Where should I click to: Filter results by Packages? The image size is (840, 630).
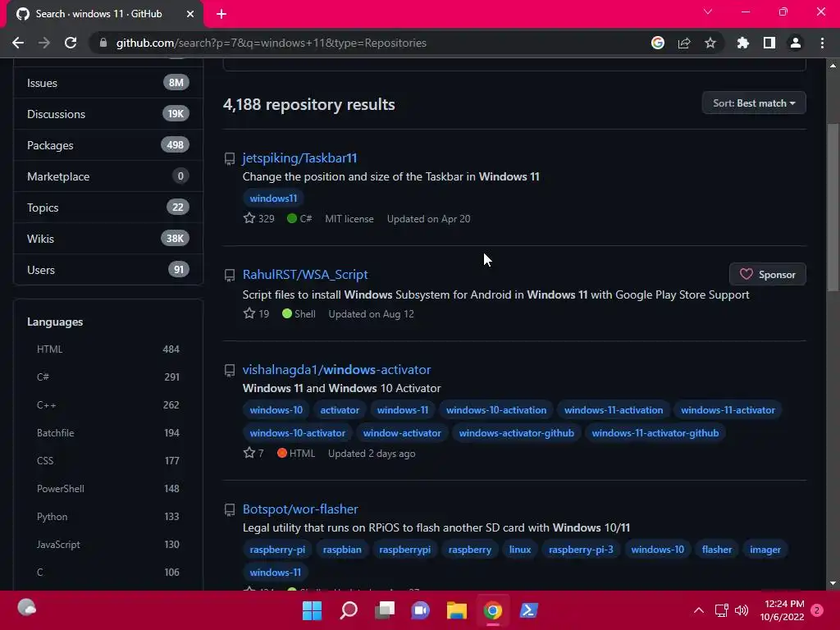[x=108, y=145]
